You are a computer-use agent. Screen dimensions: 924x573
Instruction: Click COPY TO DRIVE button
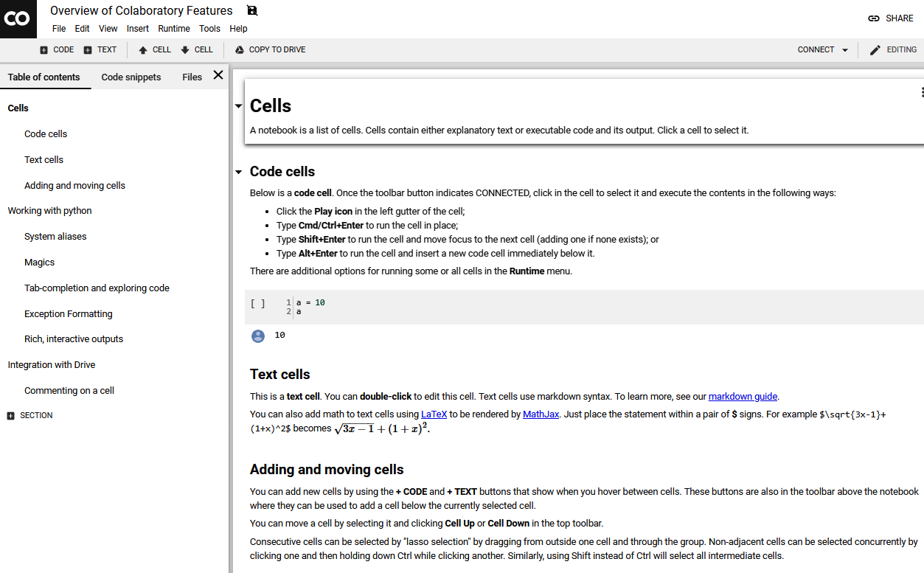(x=270, y=50)
